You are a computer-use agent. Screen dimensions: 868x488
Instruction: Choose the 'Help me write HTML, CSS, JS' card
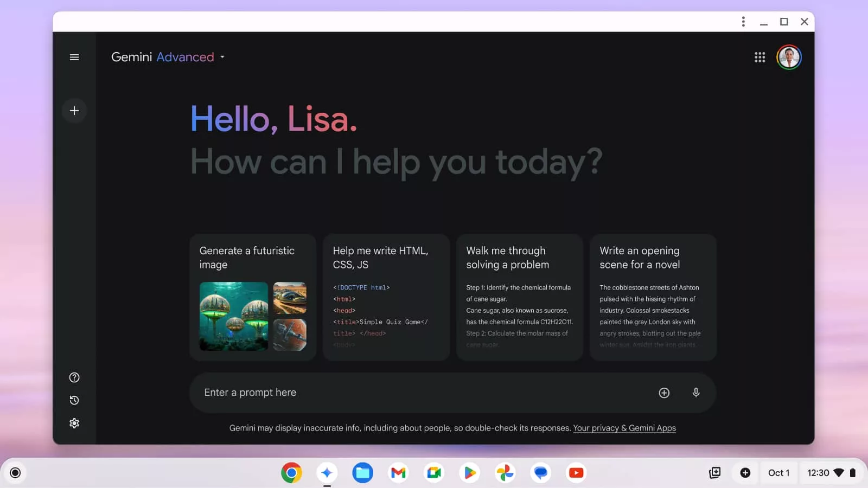click(x=386, y=258)
